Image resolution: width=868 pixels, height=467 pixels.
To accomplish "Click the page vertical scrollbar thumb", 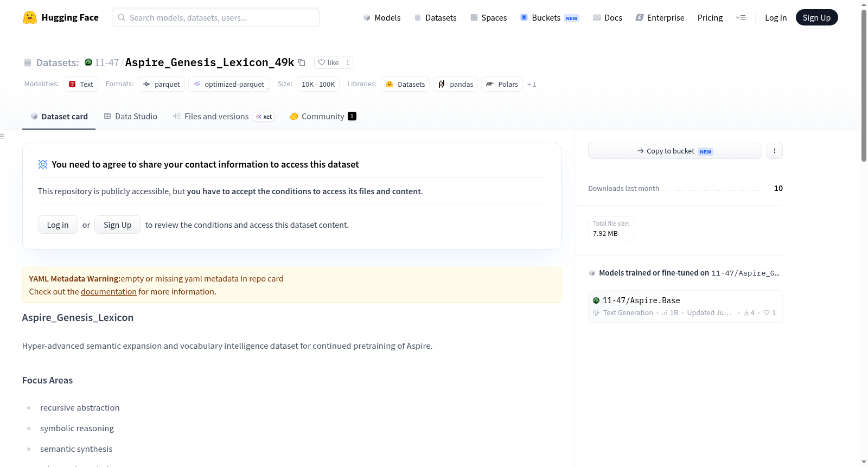I will (864, 86).
